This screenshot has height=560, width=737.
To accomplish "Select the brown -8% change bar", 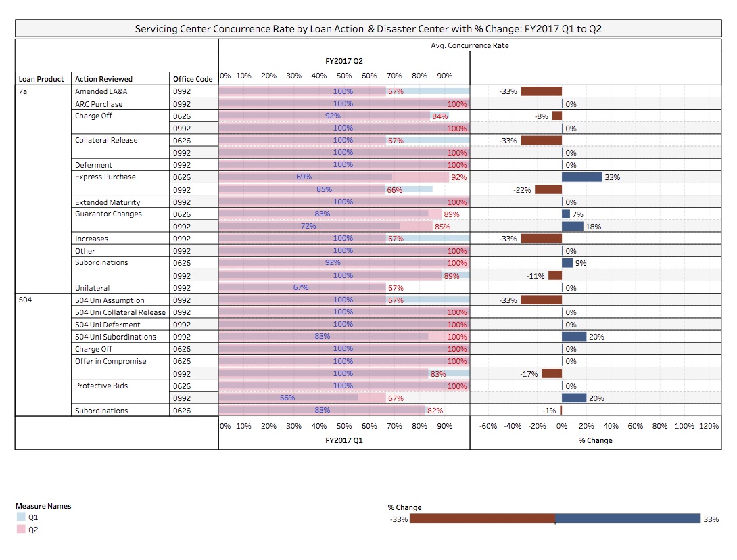I will pos(556,116).
